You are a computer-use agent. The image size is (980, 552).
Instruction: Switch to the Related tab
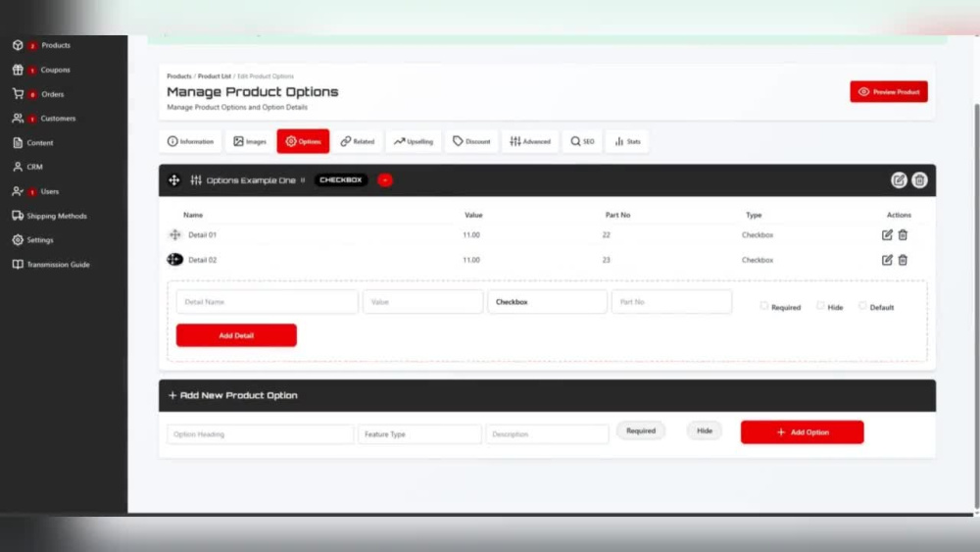358,141
